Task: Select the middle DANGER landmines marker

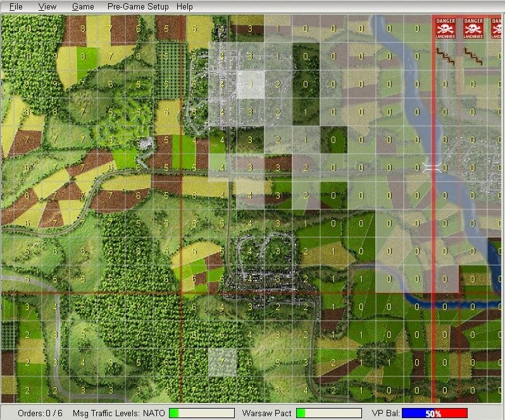Action: [x=473, y=28]
